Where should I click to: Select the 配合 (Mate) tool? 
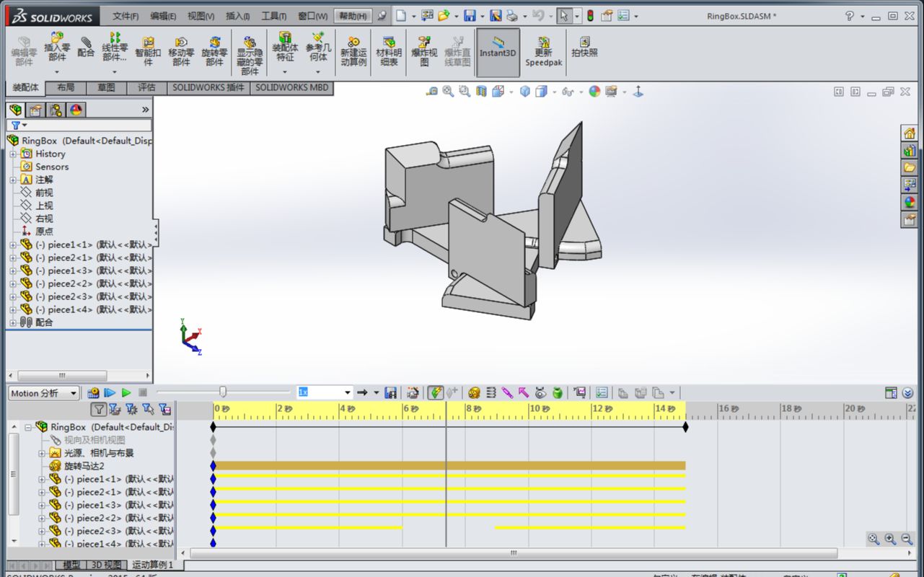click(x=87, y=52)
